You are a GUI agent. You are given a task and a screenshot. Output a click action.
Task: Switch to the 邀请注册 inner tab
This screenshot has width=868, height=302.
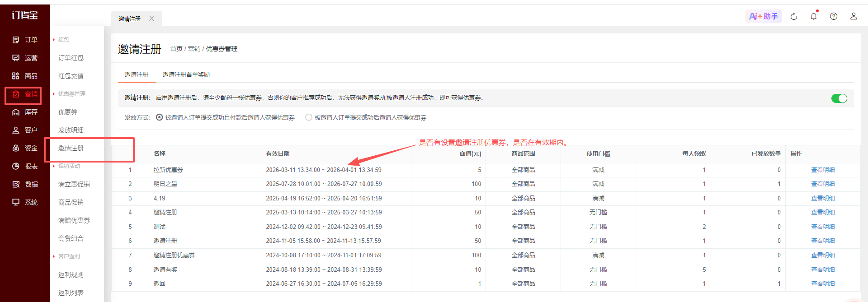pos(137,74)
